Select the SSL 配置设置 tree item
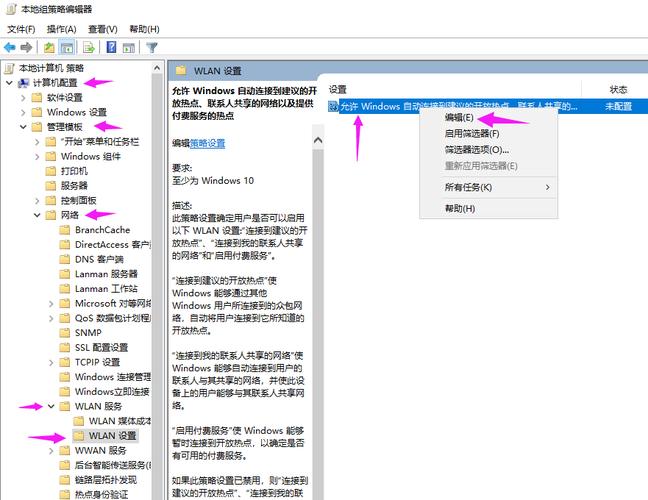648x500 pixels. [x=102, y=347]
